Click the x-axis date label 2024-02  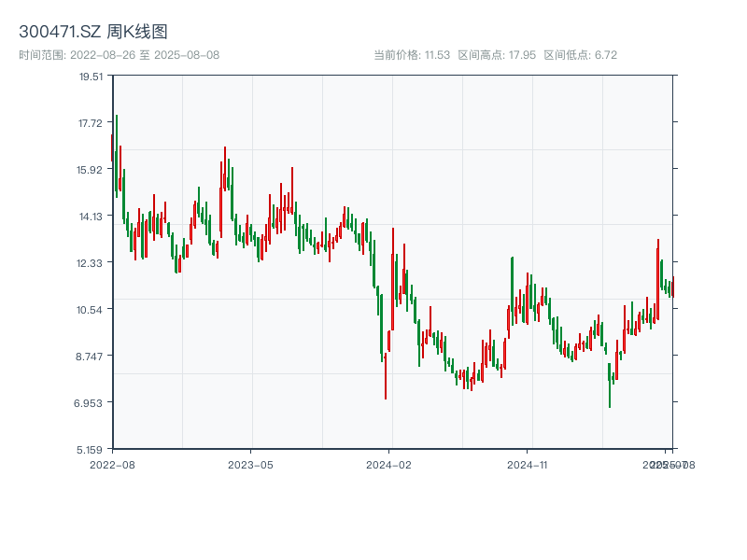388,465
